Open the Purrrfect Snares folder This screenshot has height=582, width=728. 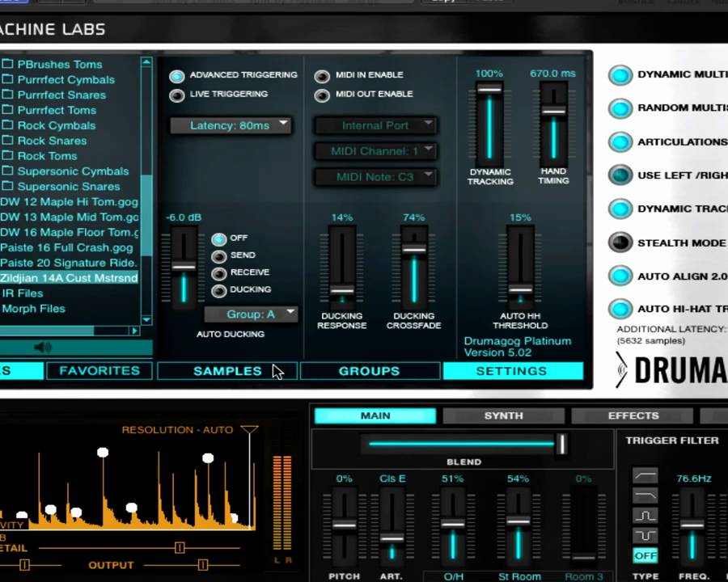(54, 95)
